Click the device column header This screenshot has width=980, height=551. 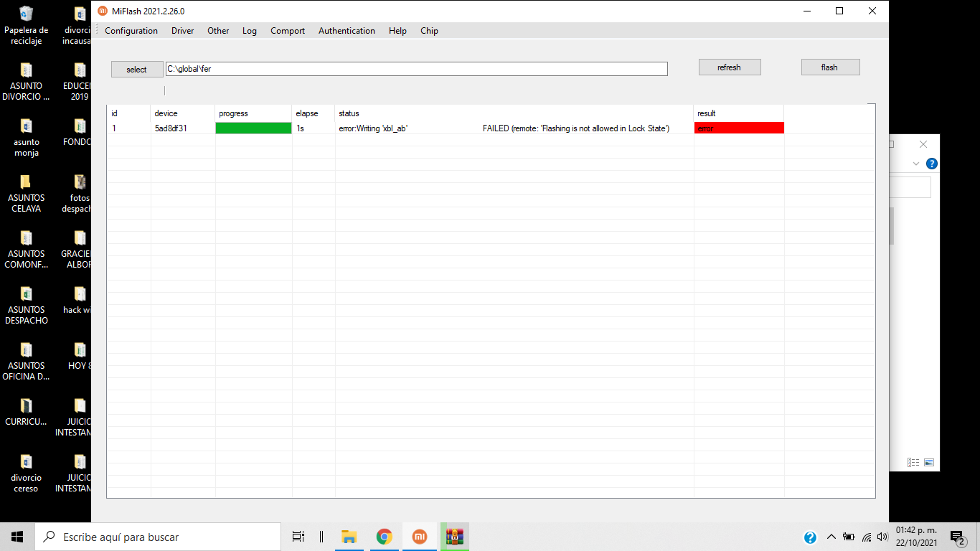(x=183, y=113)
